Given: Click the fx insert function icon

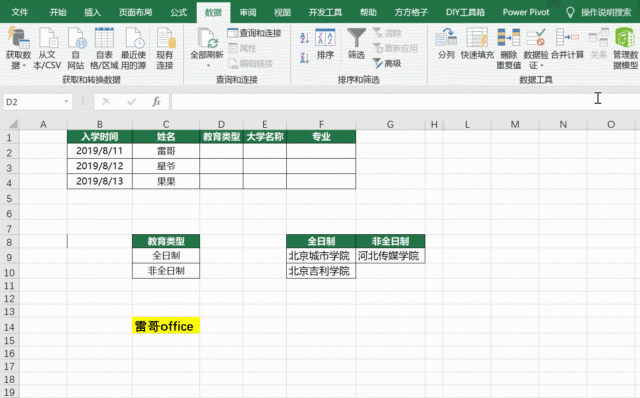Looking at the screenshot, I should coord(156,102).
